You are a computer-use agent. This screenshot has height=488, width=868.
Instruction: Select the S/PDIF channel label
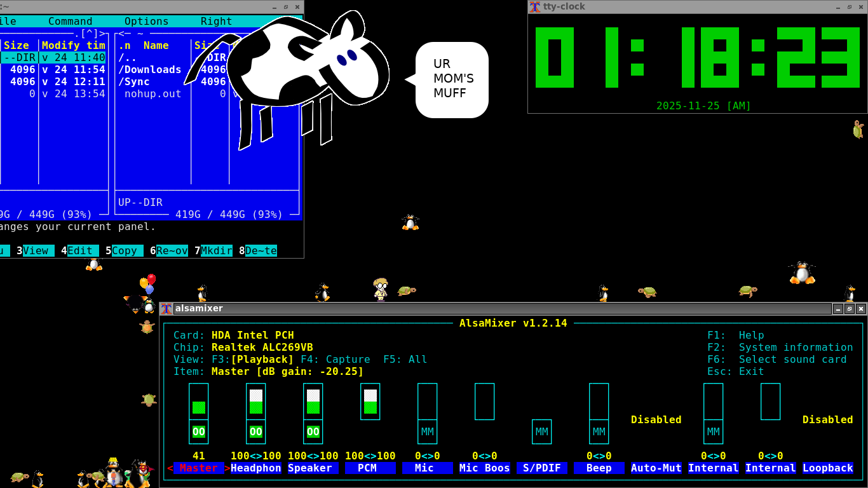542,468
